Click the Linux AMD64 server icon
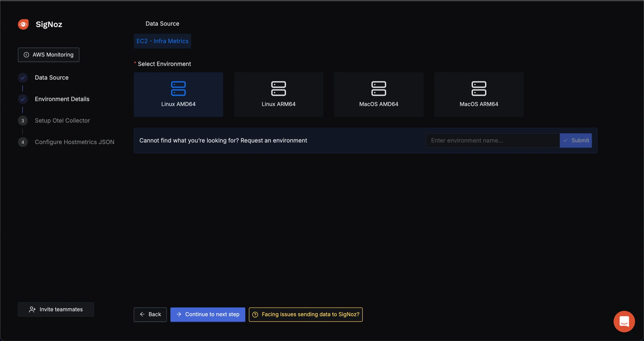Viewport: 644px width, 341px height. pyautogui.click(x=178, y=89)
